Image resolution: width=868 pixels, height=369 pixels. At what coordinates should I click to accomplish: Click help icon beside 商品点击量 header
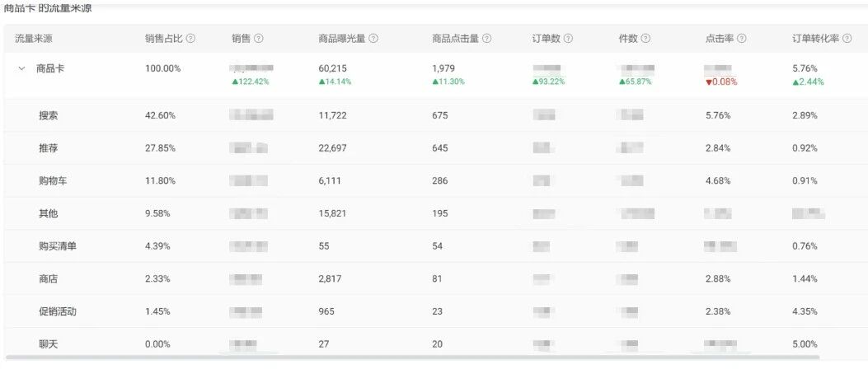486,39
